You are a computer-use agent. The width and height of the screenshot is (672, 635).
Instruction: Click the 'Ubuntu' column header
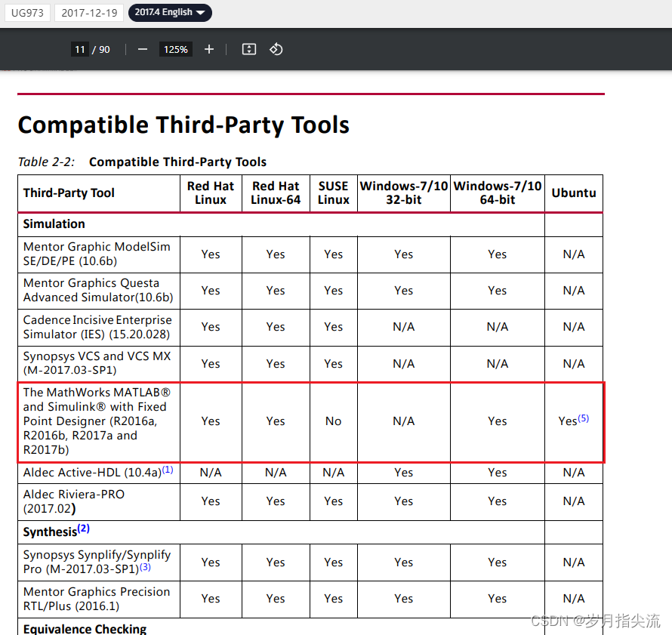[574, 193]
